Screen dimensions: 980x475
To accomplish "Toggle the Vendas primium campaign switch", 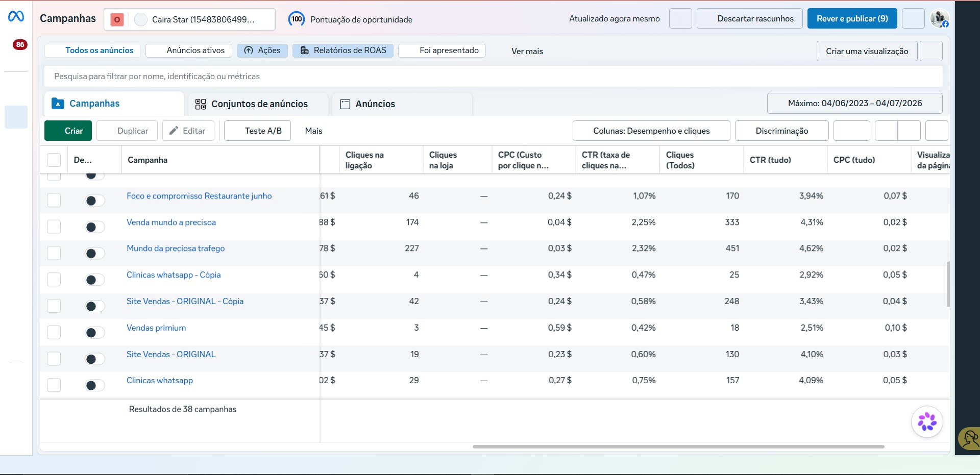I will click(x=95, y=333).
